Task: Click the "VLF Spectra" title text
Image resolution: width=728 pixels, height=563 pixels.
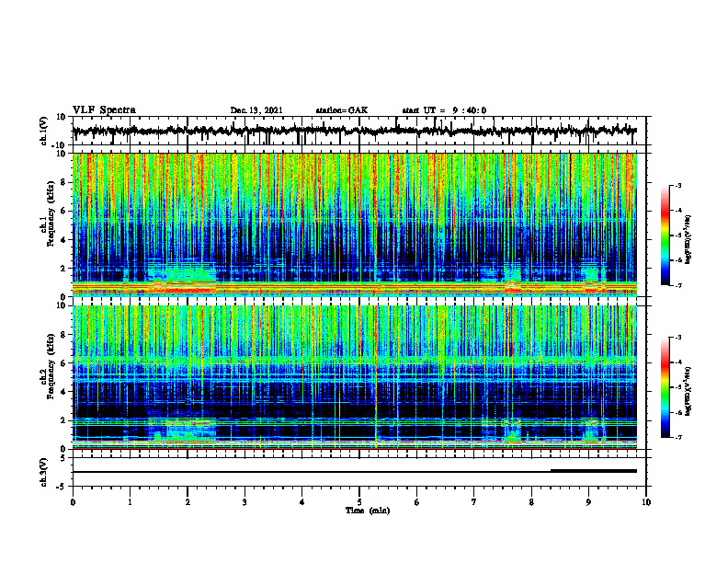Action: point(104,110)
